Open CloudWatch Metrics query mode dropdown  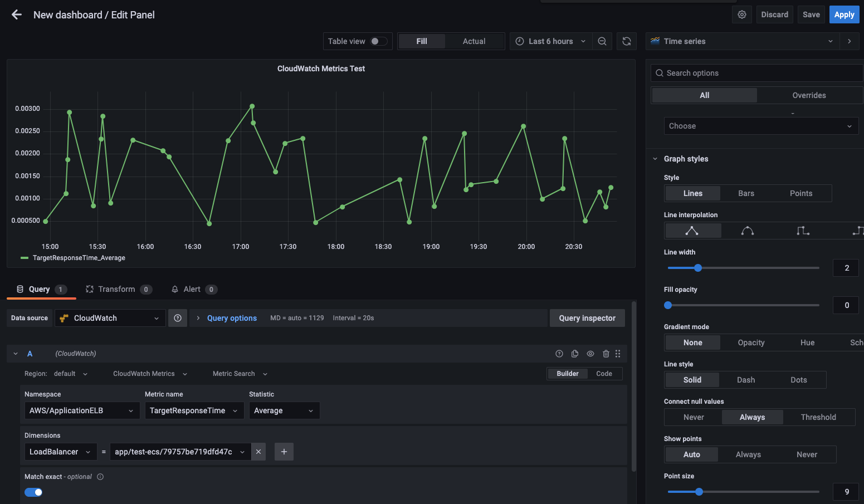tap(150, 374)
